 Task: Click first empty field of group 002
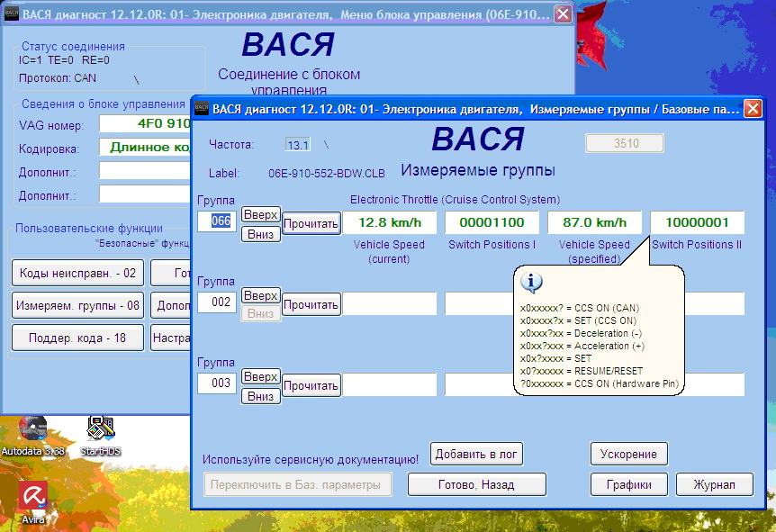(390, 303)
